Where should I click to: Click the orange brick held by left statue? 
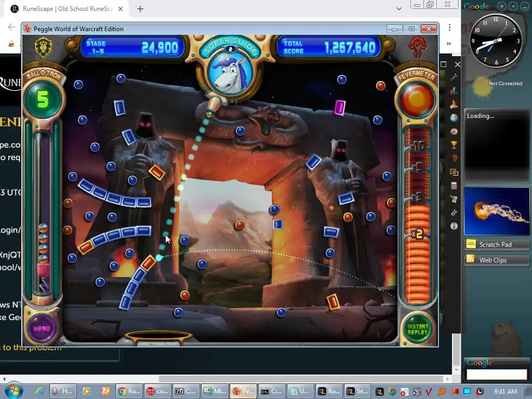click(157, 172)
